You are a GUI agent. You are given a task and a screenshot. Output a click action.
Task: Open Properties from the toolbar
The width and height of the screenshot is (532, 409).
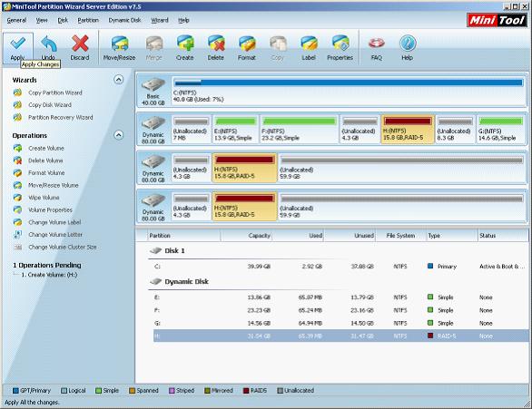[x=340, y=47]
